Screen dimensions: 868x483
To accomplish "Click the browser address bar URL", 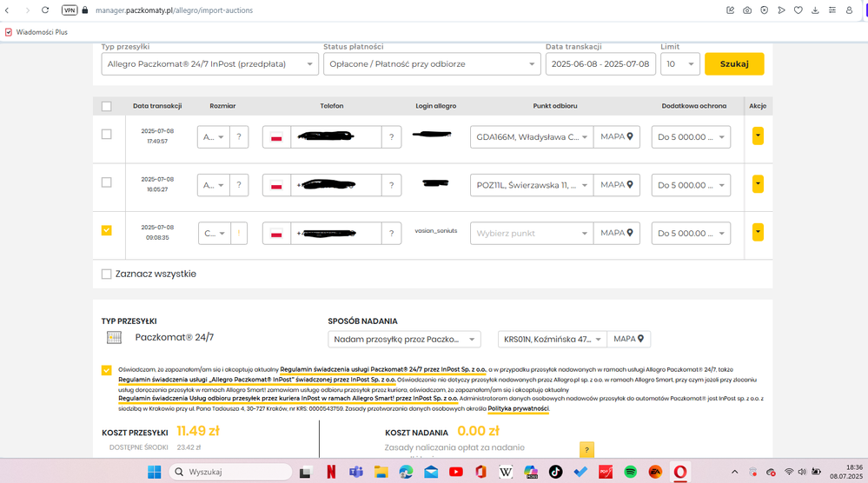I will coord(175,10).
